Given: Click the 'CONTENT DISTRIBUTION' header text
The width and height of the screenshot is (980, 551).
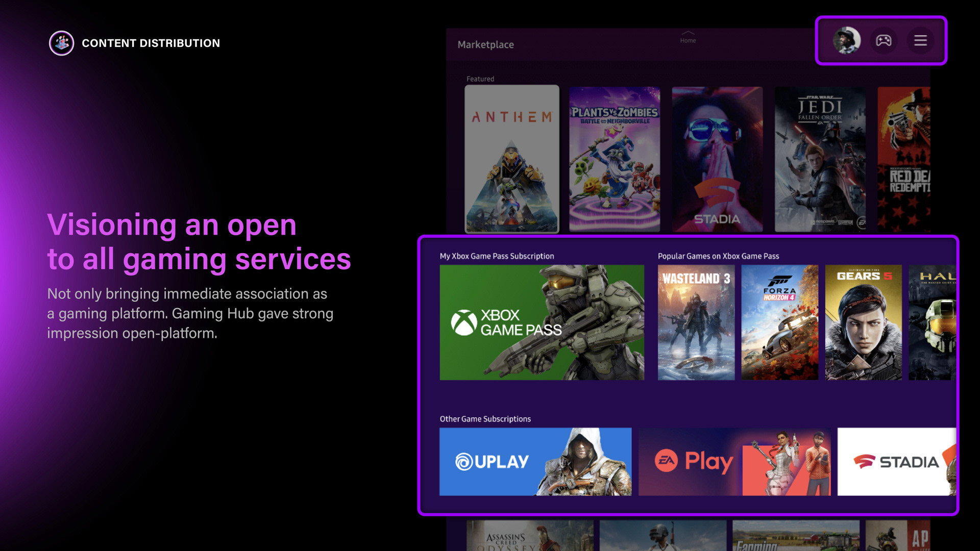Looking at the screenshot, I should [151, 43].
